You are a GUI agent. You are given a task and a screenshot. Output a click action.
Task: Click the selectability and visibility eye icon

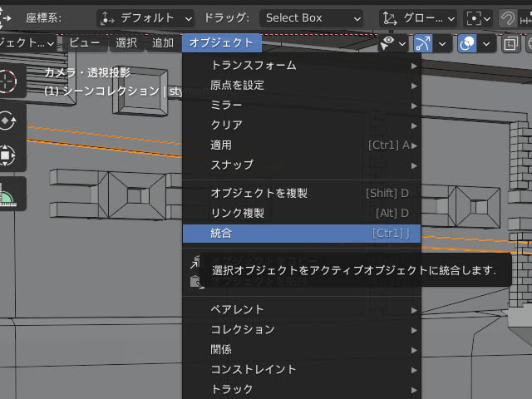coord(387,43)
